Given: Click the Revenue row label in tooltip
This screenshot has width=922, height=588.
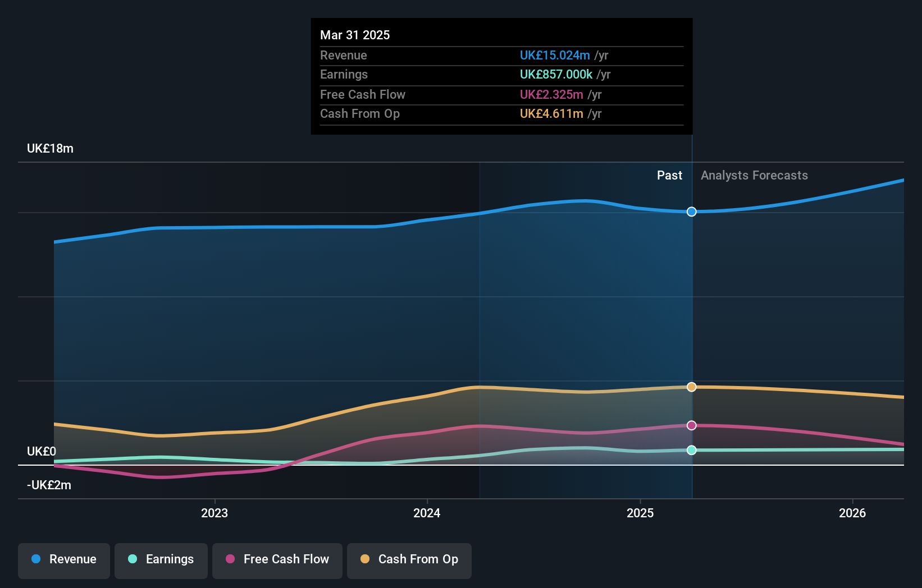Looking at the screenshot, I should click(344, 56).
